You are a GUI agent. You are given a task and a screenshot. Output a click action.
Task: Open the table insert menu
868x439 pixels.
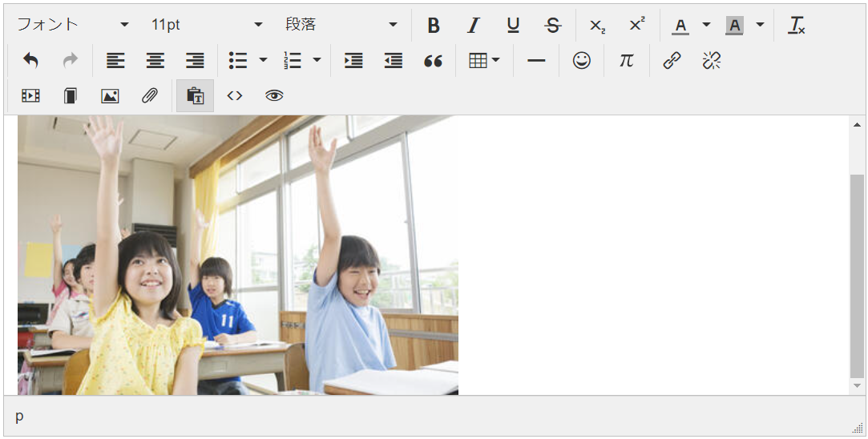[484, 61]
